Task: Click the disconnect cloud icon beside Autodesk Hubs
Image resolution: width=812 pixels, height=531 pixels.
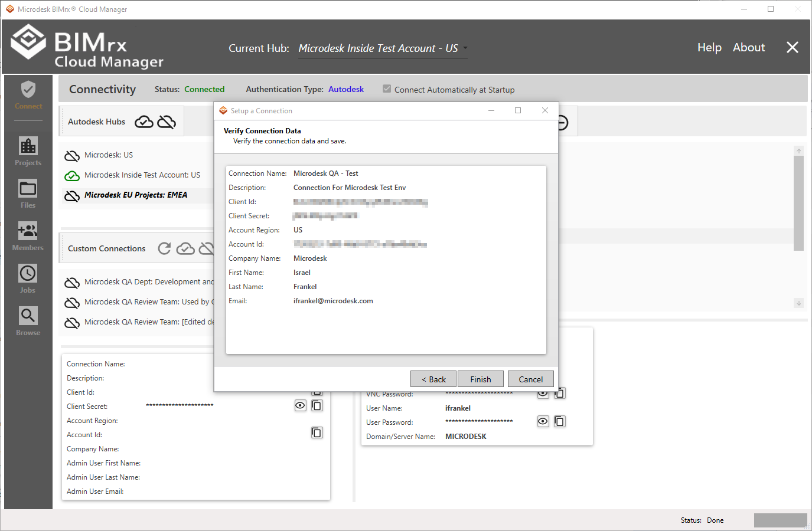Action: point(167,122)
